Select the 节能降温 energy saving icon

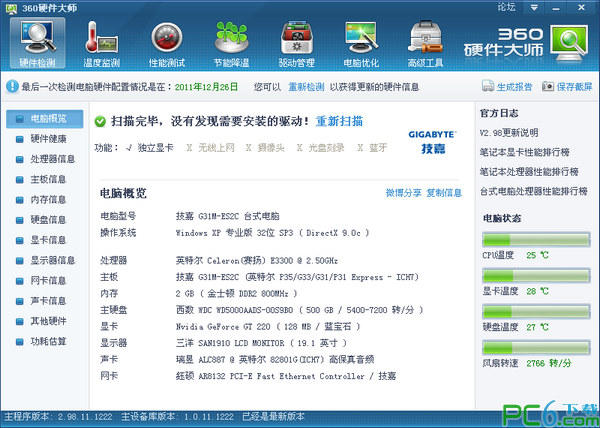(231, 43)
